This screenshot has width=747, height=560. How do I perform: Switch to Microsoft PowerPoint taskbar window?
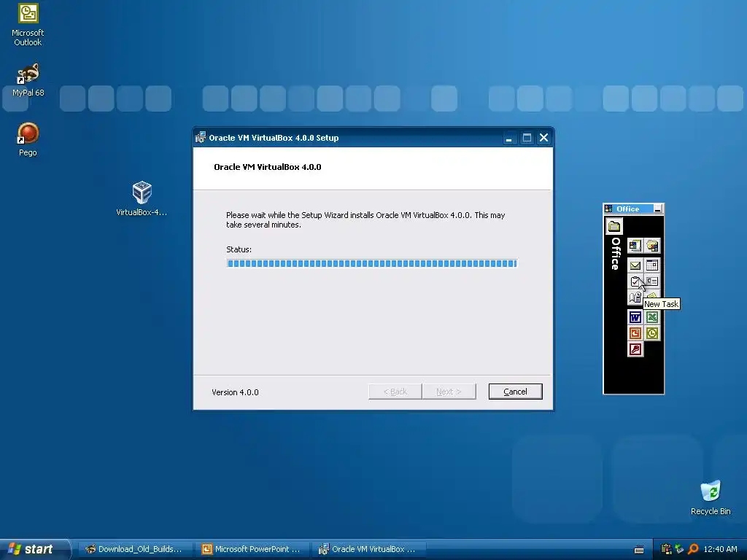point(252,549)
